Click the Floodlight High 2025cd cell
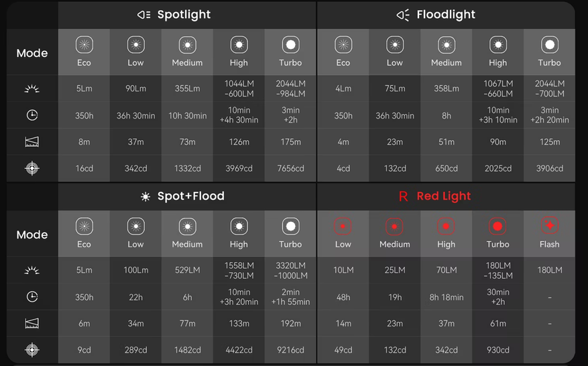 [498, 168]
